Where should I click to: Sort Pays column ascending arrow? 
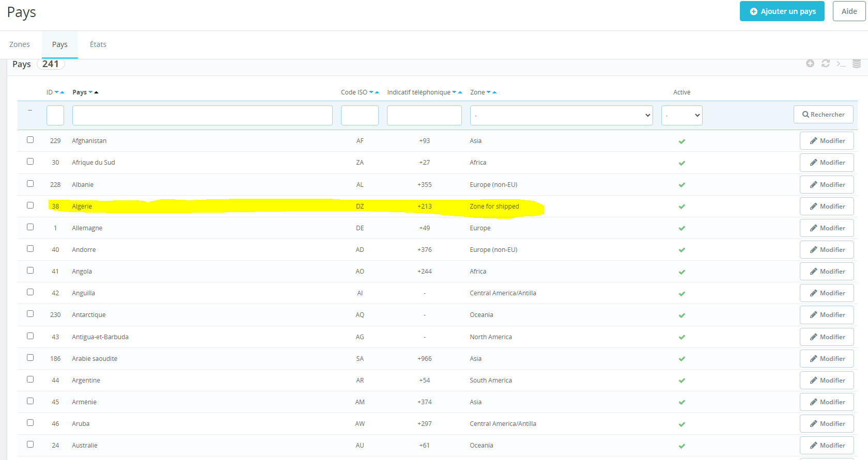pyautogui.click(x=96, y=92)
